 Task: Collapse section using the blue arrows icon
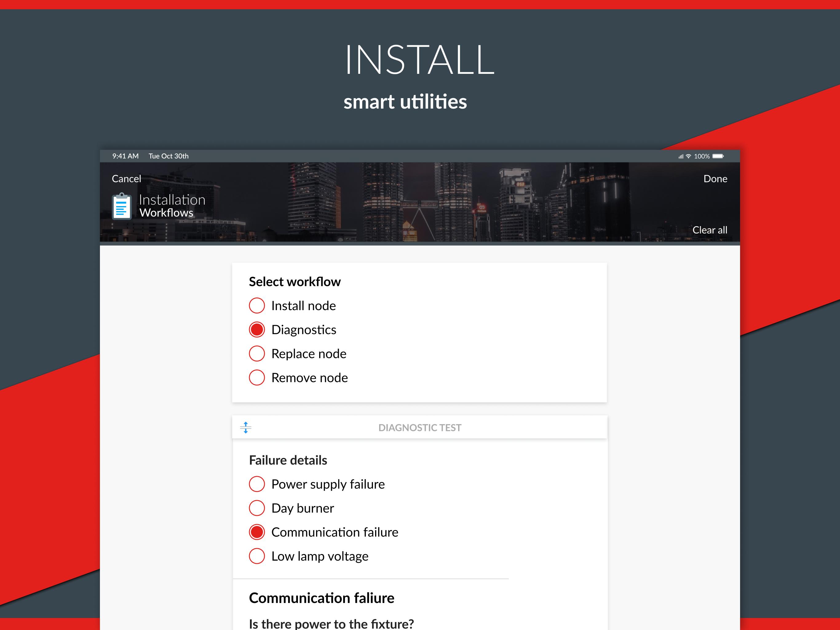(246, 428)
